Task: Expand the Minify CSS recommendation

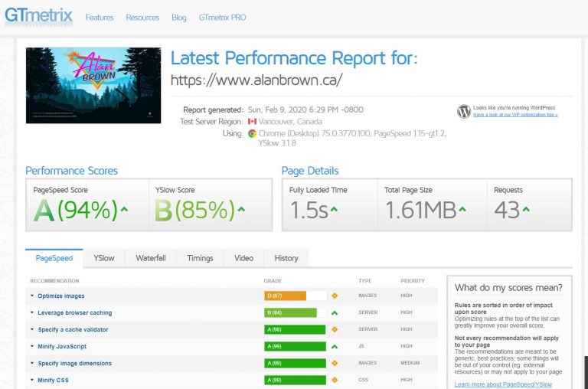Action: pyautogui.click(x=53, y=380)
